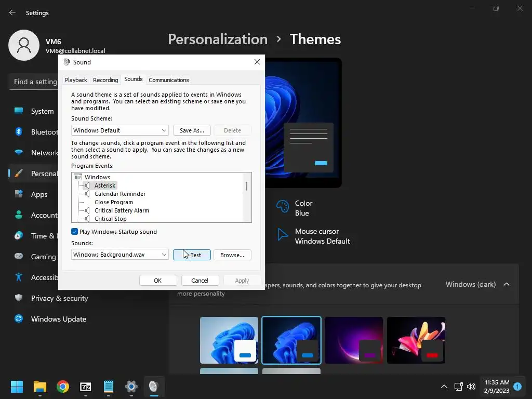Cancel the Sound dialog
Viewport: 532px width, 399px height.
click(199, 280)
